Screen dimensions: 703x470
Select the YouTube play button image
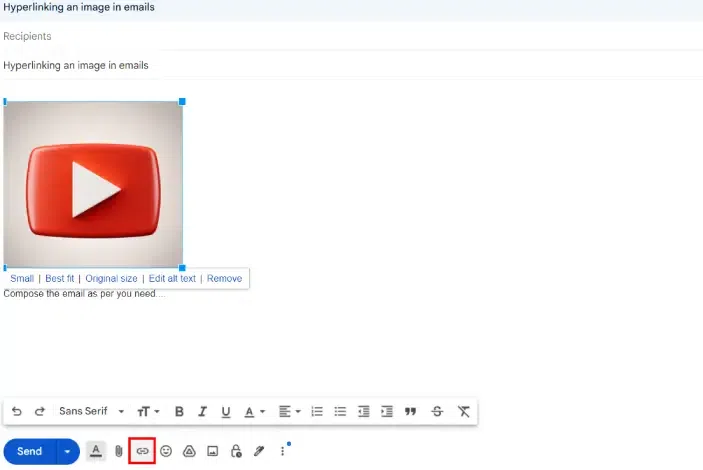pyautogui.click(x=93, y=185)
